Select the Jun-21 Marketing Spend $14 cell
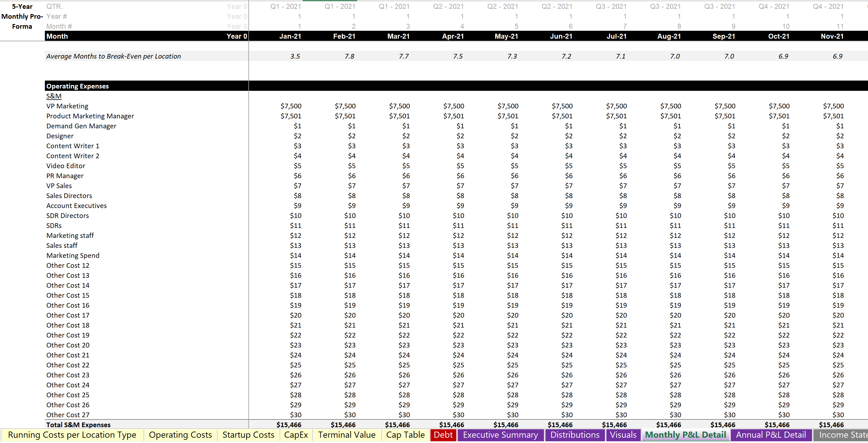This screenshot has height=443, width=868. (x=567, y=255)
